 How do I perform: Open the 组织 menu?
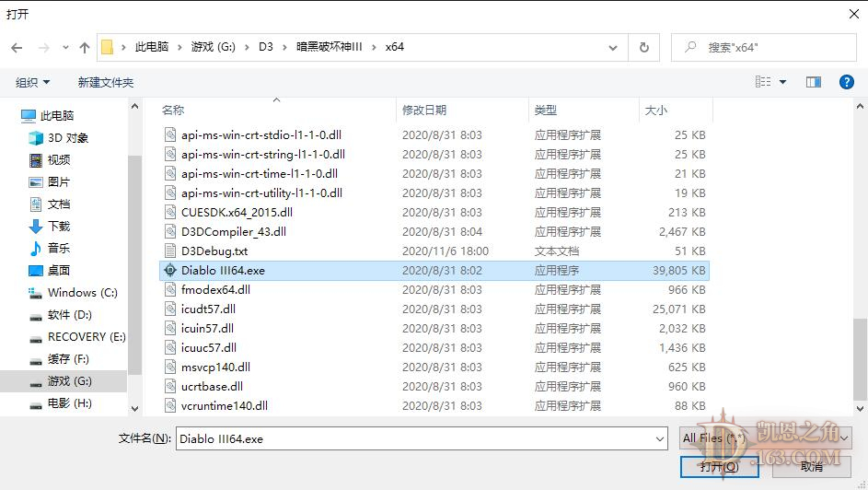pyautogui.click(x=32, y=83)
